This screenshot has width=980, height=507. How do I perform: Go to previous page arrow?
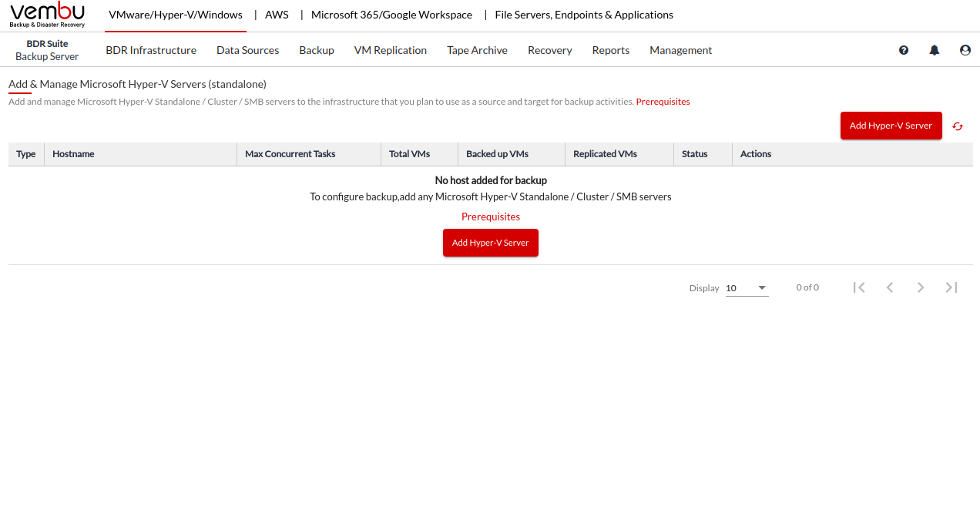pyautogui.click(x=890, y=287)
